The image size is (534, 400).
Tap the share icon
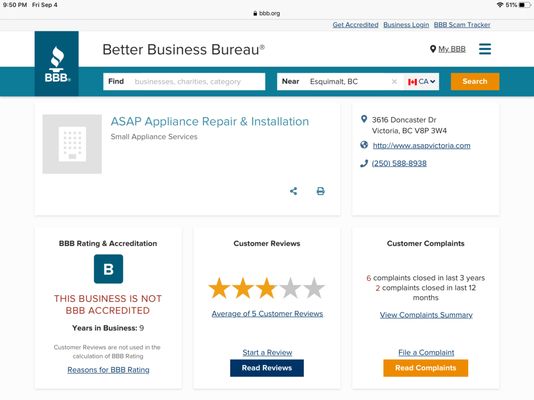[x=293, y=191]
